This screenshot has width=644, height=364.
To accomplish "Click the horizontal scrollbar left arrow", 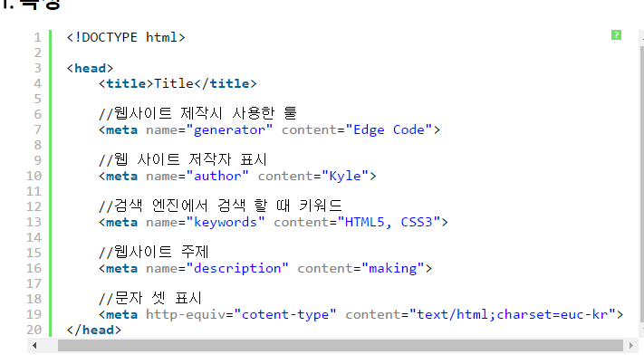I will click(x=34, y=346).
